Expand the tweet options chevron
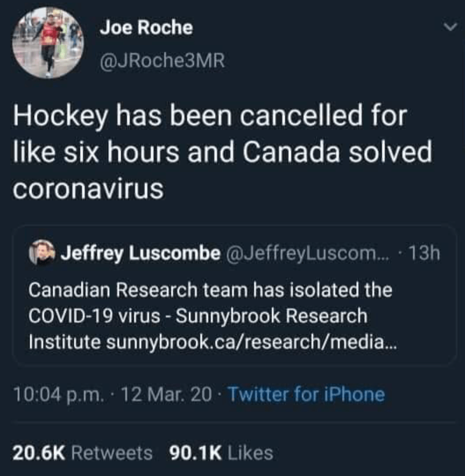The height and width of the screenshot is (476, 465). click(450, 28)
